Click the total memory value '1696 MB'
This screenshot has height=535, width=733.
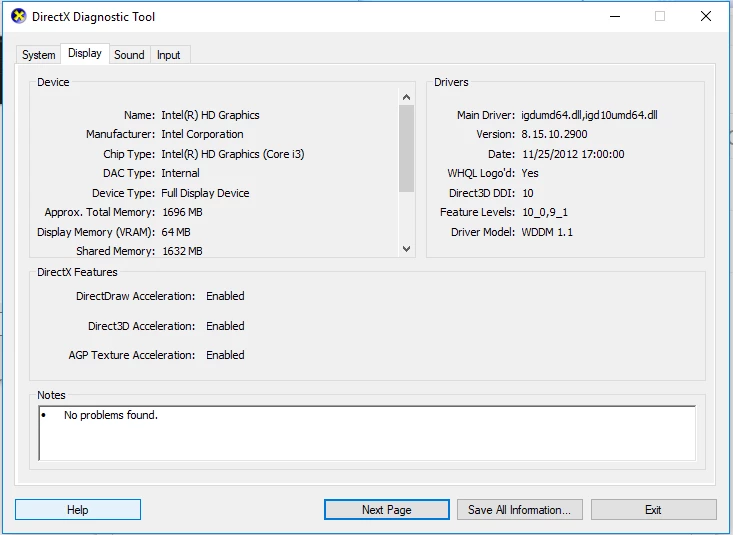point(182,212)
